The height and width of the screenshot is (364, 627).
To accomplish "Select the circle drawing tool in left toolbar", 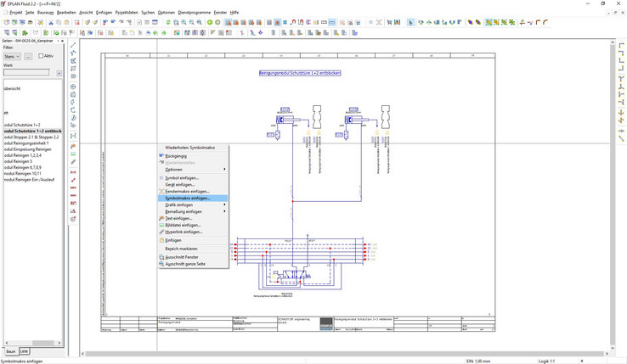I will point(73,87).
